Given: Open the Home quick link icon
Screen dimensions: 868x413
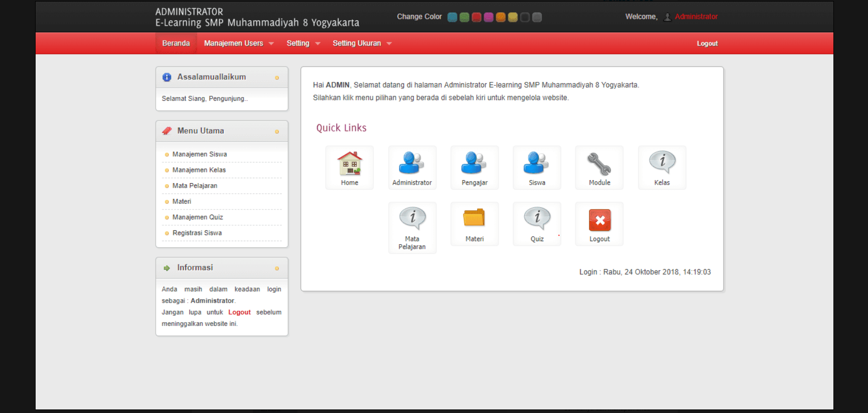Looking at the screenshot, I should click(350, 168).
